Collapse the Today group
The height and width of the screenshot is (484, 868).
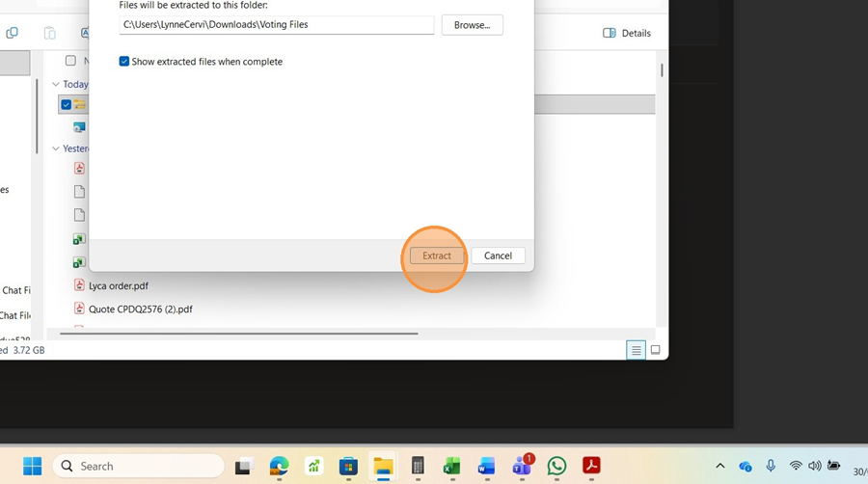tap(55, 84)
